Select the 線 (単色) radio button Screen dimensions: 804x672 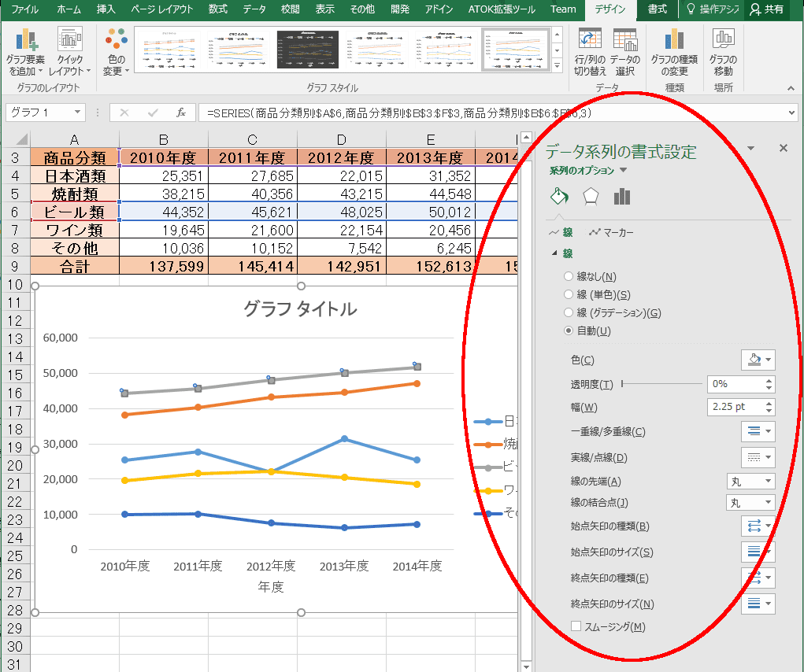(568, 294)
